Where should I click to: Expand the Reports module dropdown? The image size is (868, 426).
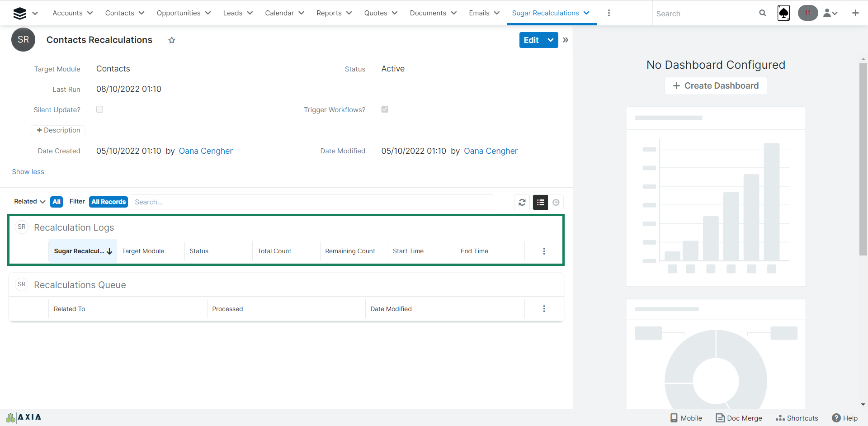(349, 13)
